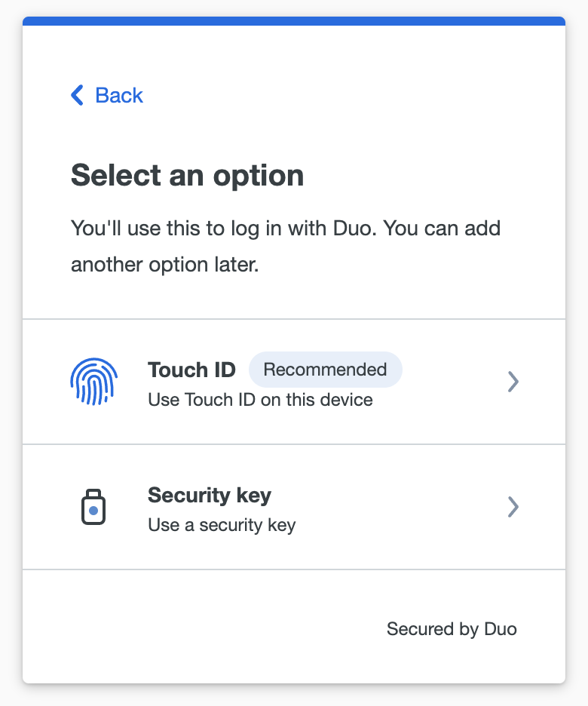
Task: Tap the fingerprint graphic beside Touch ID
Action: click(93, 381)
